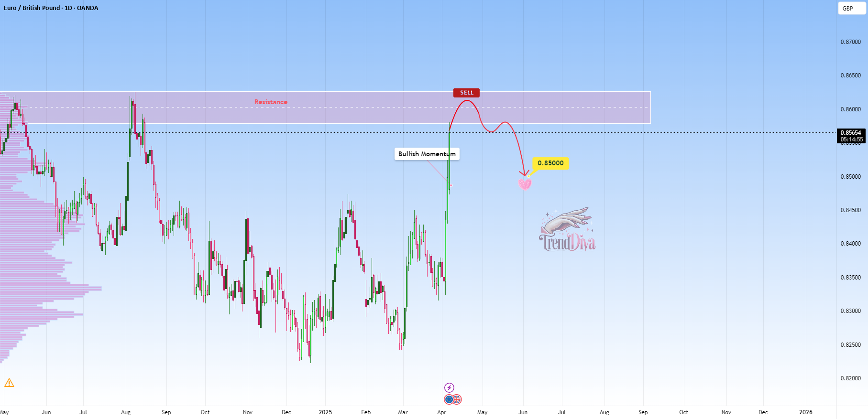The width and height of the screenshot is (868, 419).
Task: Click the TrendDiva hand logo
Action: coord(568,230)
